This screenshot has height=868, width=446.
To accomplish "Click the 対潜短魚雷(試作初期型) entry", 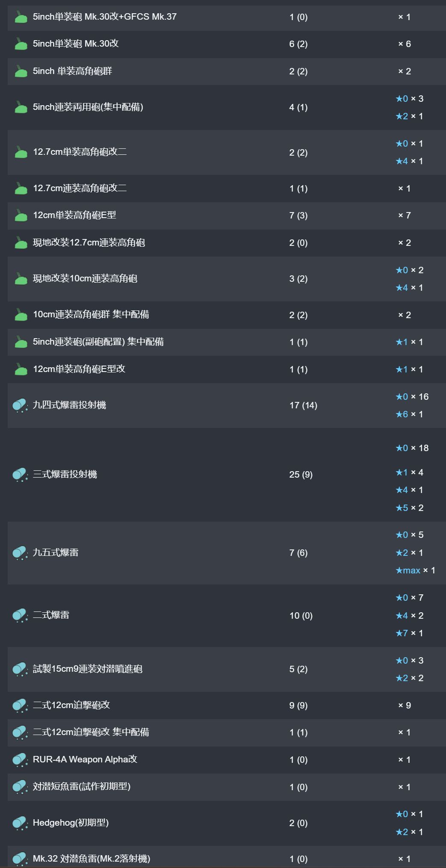I will click(x=82, y=786).
